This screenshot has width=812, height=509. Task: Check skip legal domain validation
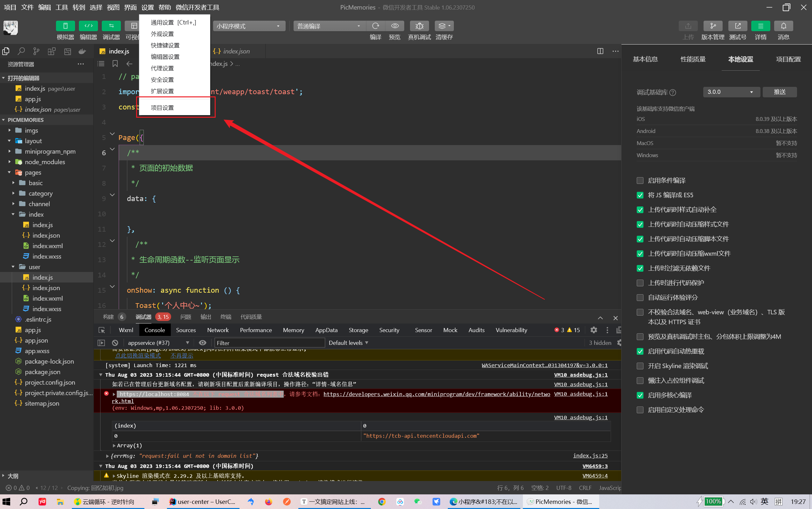click(640, 312)
